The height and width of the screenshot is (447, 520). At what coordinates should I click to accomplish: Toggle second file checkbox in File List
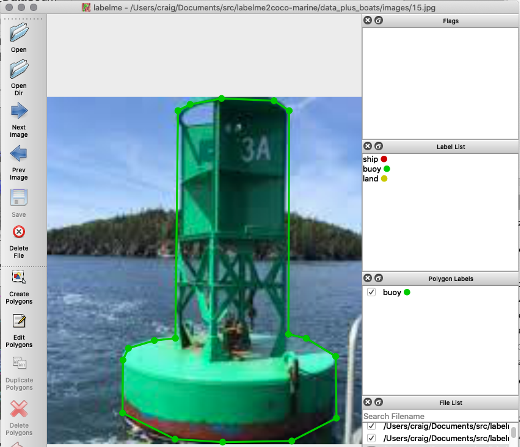pyautogui.click(x=371, y=438)
